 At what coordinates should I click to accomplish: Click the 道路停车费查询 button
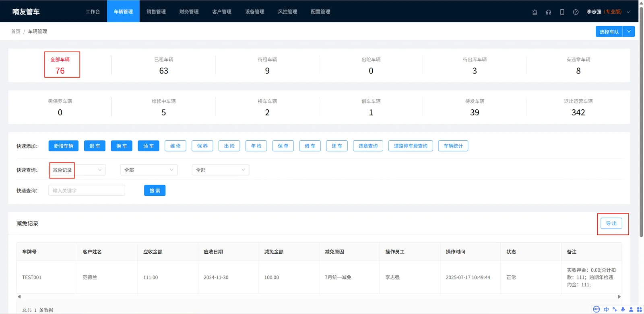pos(411,146)
